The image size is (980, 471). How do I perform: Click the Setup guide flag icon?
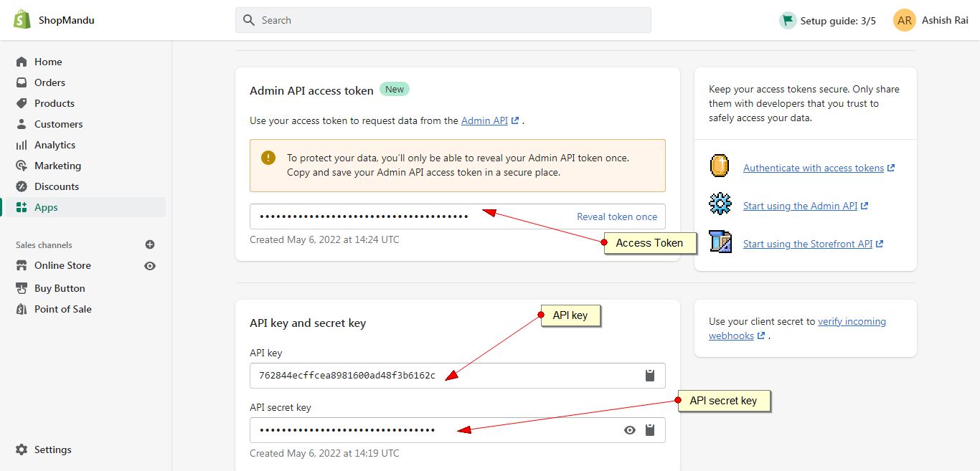788,20
